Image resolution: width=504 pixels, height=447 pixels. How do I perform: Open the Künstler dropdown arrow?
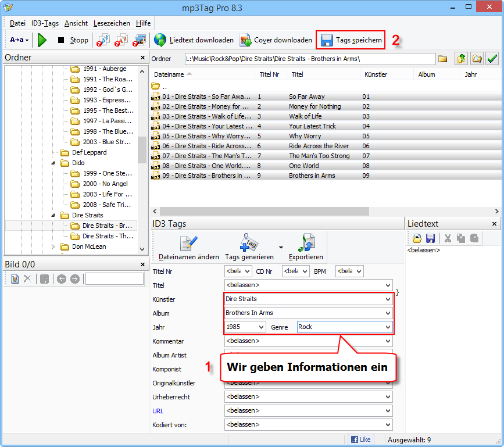(388, 299)
